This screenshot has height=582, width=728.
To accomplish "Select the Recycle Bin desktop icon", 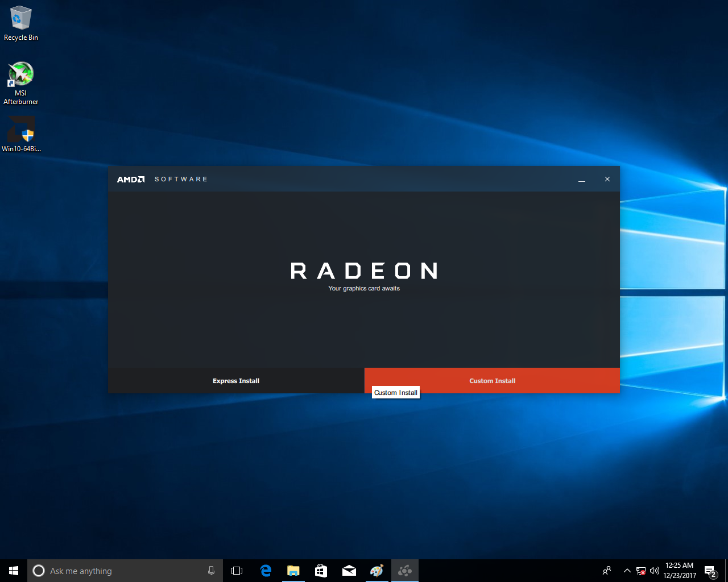I will coord(21,24).
